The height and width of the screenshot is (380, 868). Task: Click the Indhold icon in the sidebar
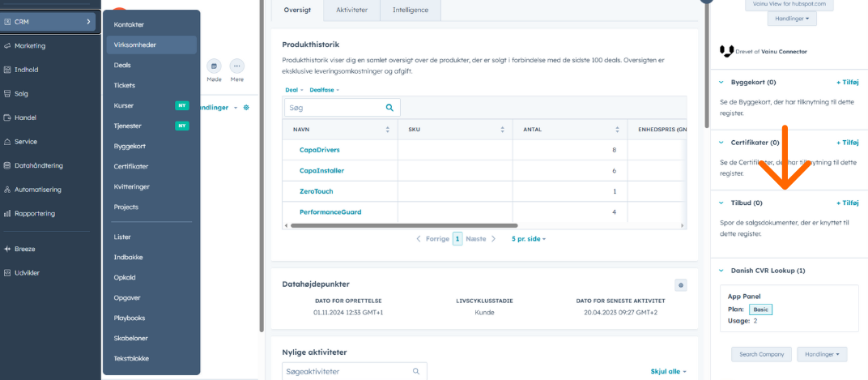tap(7, 70)
